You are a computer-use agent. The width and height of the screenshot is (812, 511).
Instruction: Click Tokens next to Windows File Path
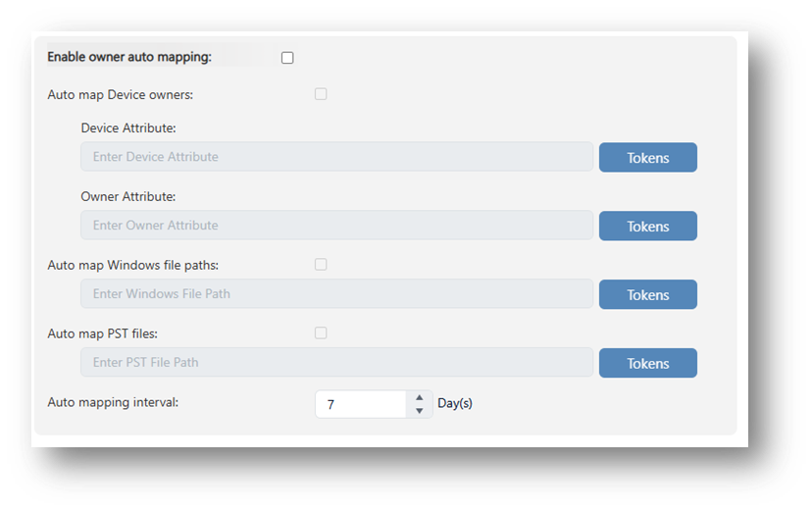coord(647,295)
